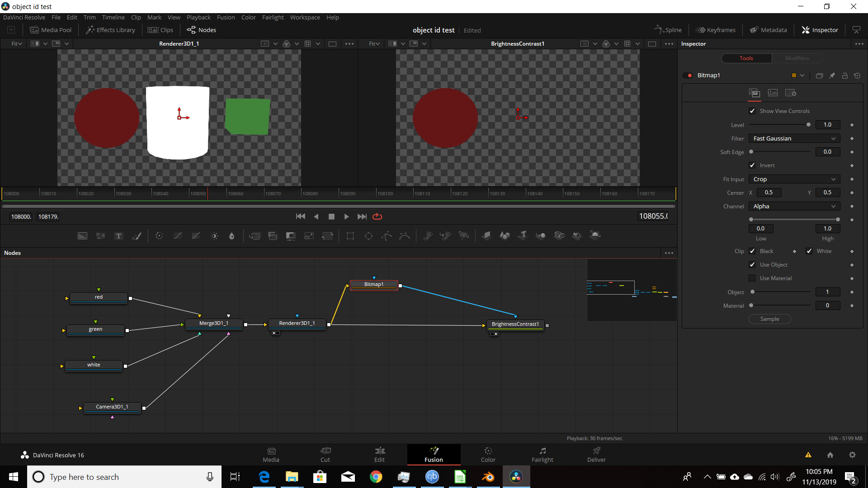Lock the Bitmap1 tool in Inspector

(x=844, y=75)
